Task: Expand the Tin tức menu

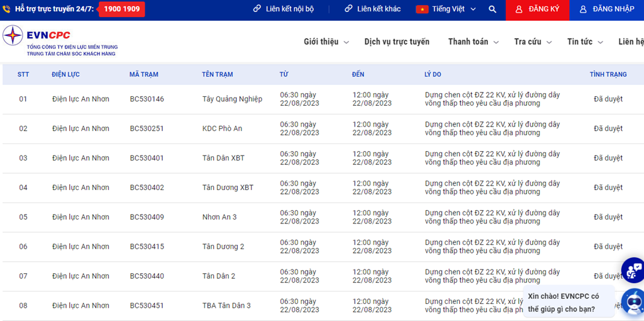Action: pyautogui.click(x=585, y=42)
